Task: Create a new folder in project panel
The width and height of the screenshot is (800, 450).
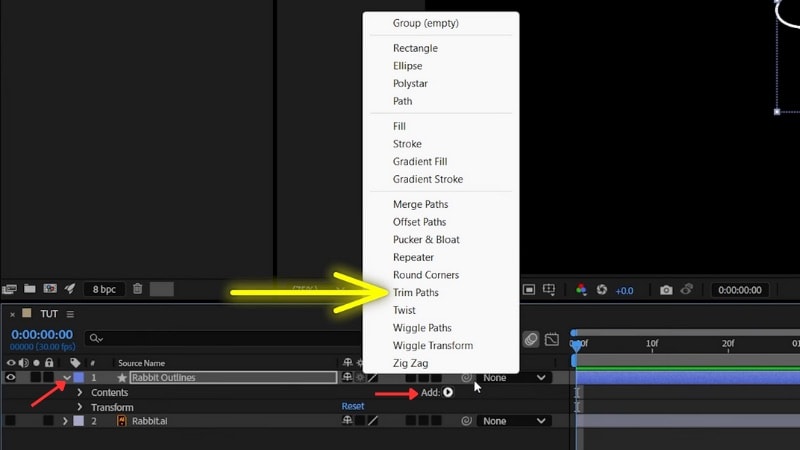Action: pos(30,289)
